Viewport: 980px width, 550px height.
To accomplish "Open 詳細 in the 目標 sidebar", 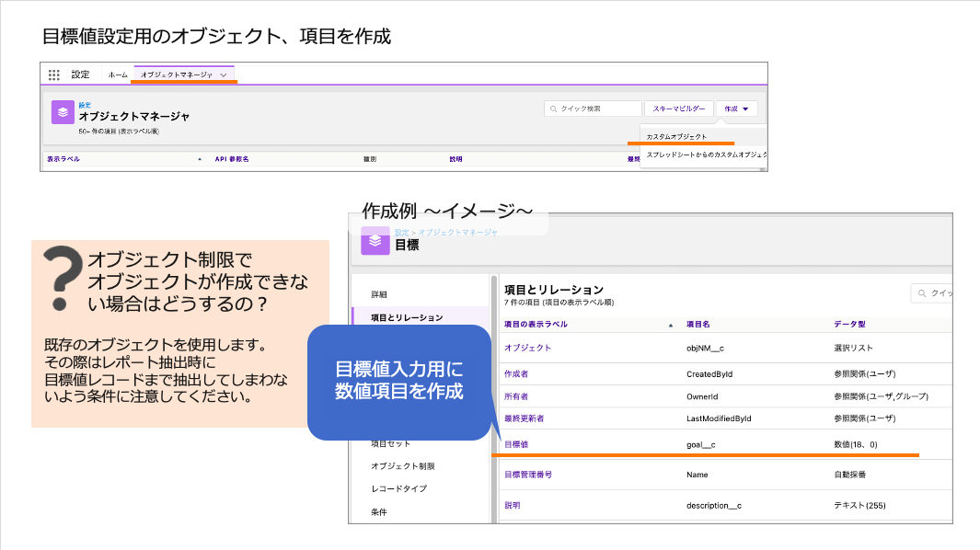I will click(379, 294).
